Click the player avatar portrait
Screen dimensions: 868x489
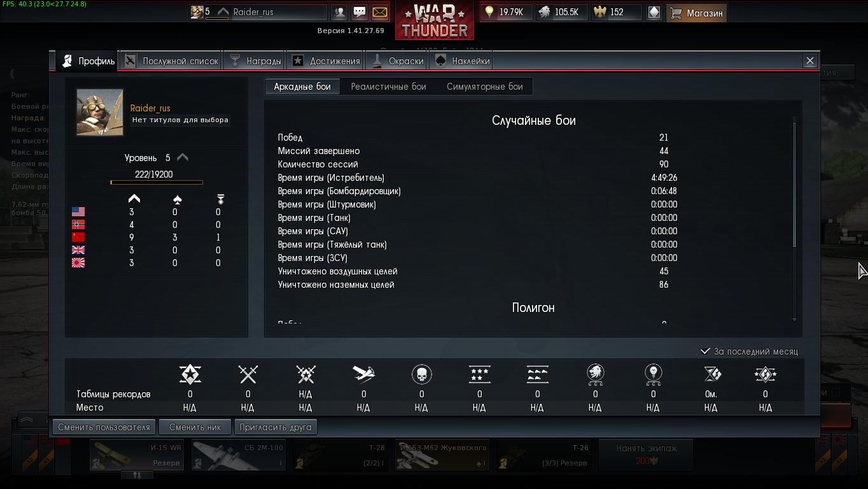point(100,112)
